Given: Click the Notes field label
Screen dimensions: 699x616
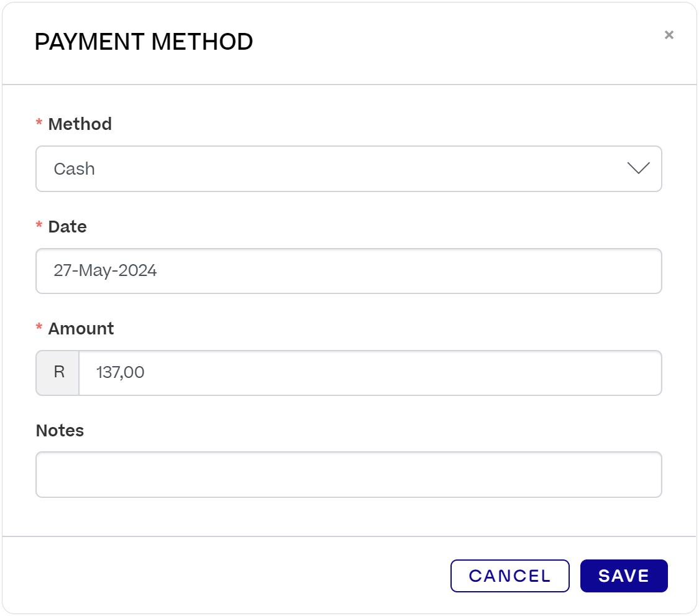Looking at the screenshot, I should pos(60,430).
